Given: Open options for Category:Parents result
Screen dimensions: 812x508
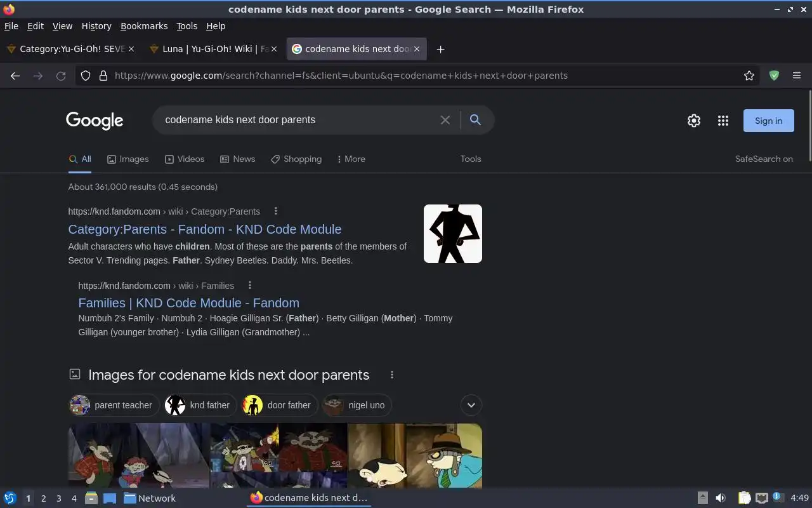Looking at the screenshot, I should pyautogui.click(x=275, y=211).
